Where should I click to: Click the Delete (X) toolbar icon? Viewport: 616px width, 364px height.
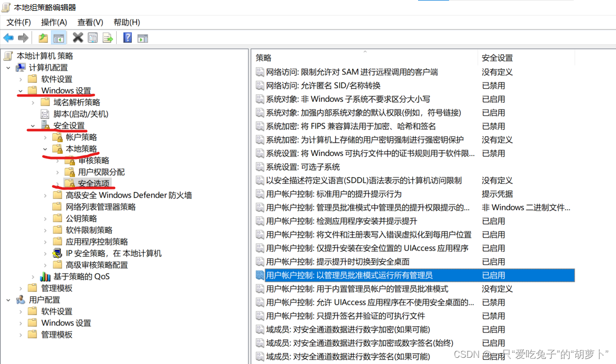(x=78, y=38)
